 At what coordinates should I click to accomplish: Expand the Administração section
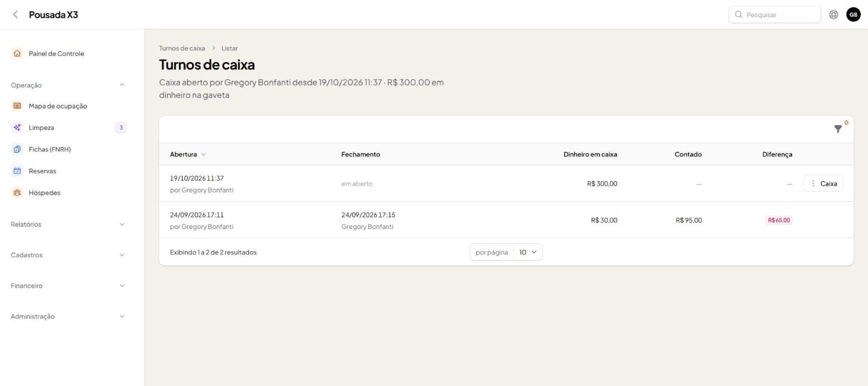click(69, 316)
